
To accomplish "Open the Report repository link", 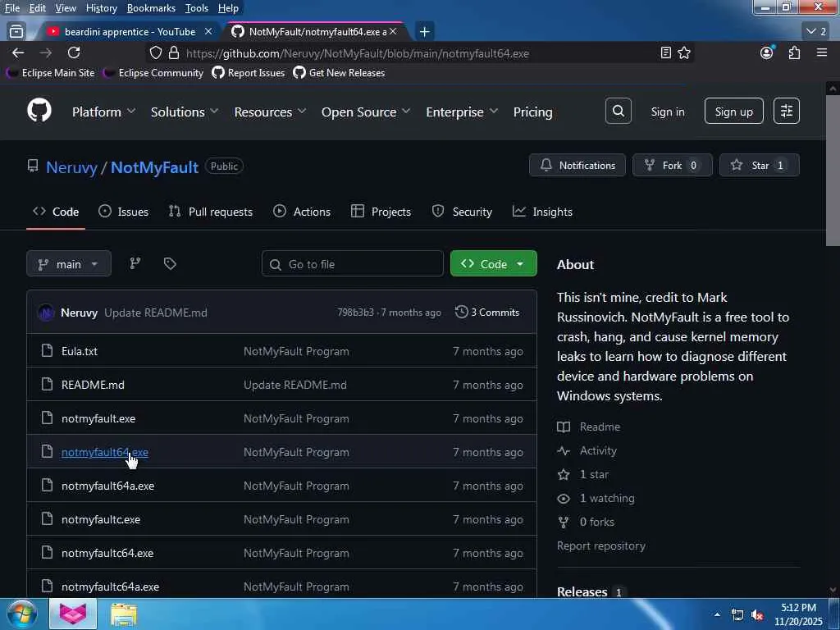I will coord(601,546).
